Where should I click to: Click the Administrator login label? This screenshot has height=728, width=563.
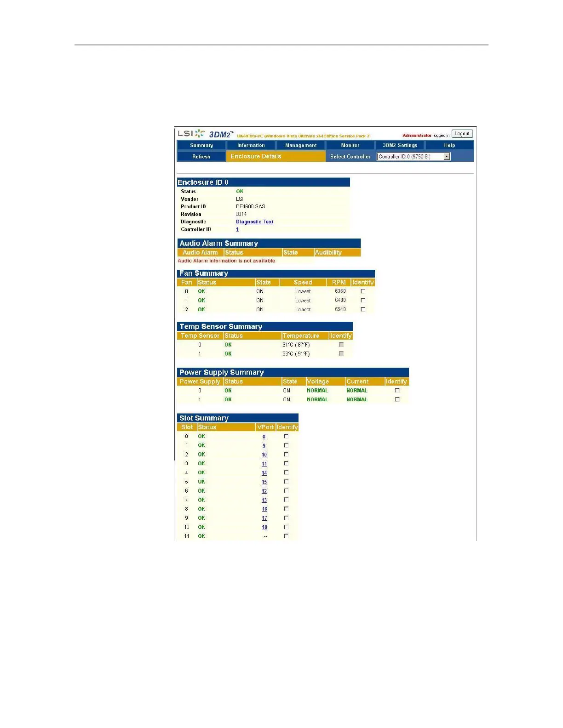417,136
